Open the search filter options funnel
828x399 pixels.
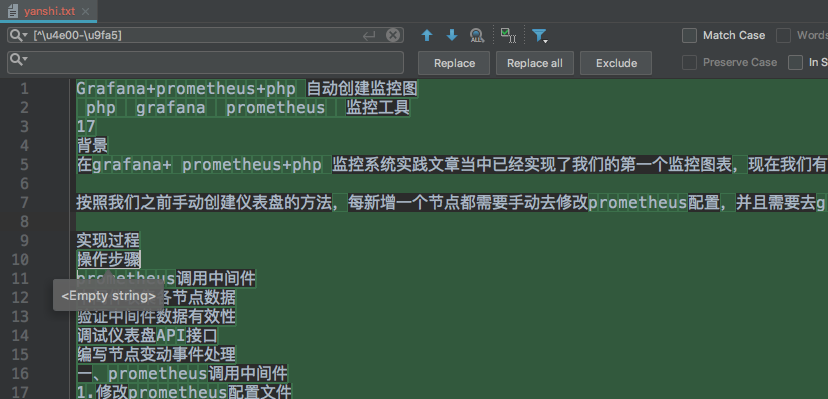539,35
